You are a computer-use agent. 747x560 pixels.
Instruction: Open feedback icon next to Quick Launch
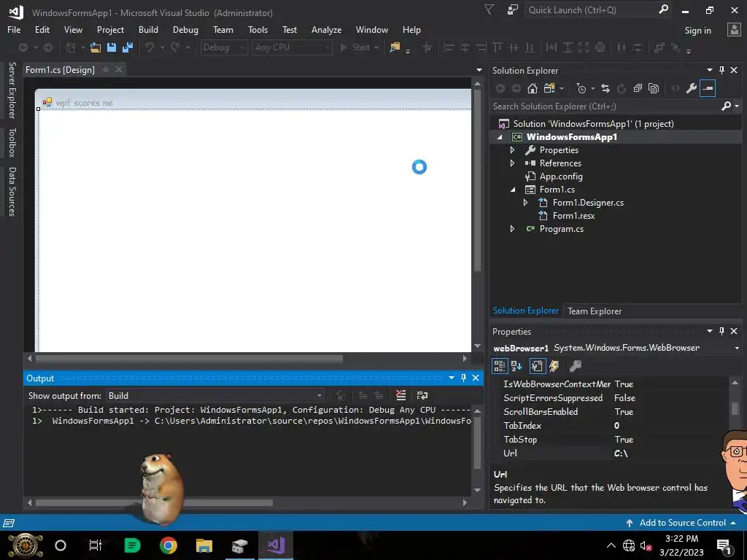pyautogui.click(x=513, y=9)
